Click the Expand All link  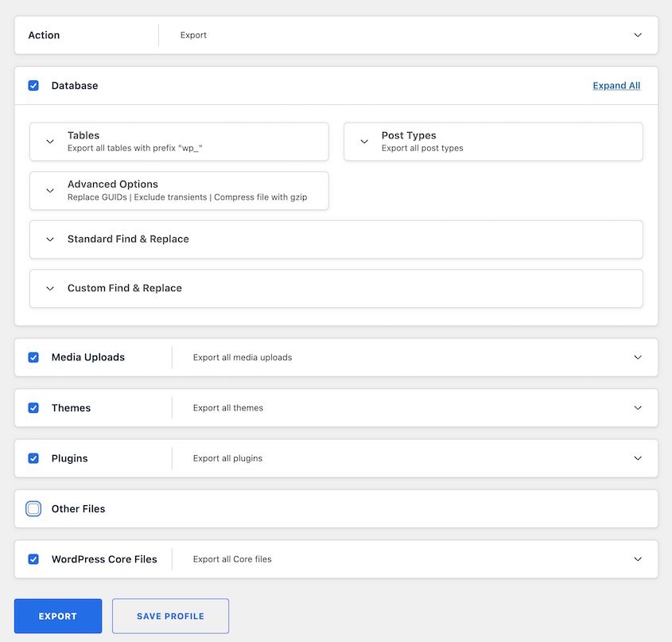(616, 86)
